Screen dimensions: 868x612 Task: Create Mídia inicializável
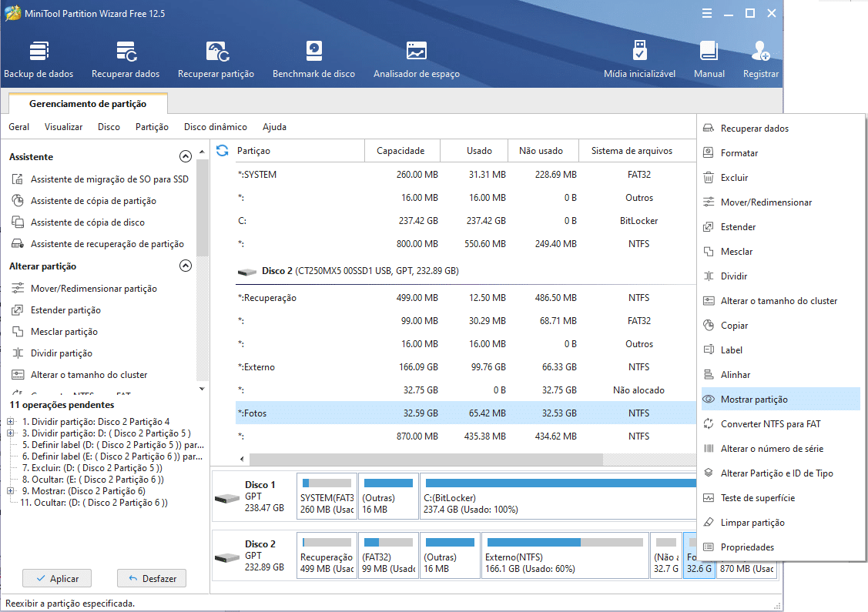(x=639, y=60)
